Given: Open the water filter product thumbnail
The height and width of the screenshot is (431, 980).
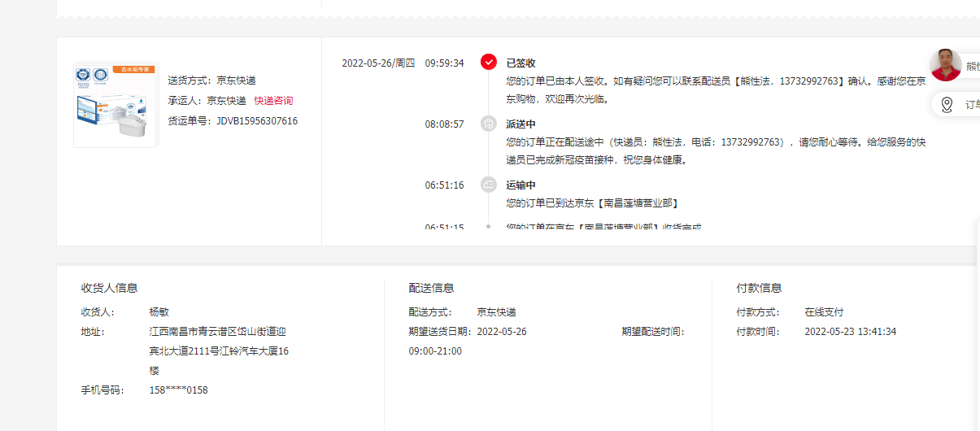Looking at the screenshot, I should pyautogui.click(x=116, y=106).
